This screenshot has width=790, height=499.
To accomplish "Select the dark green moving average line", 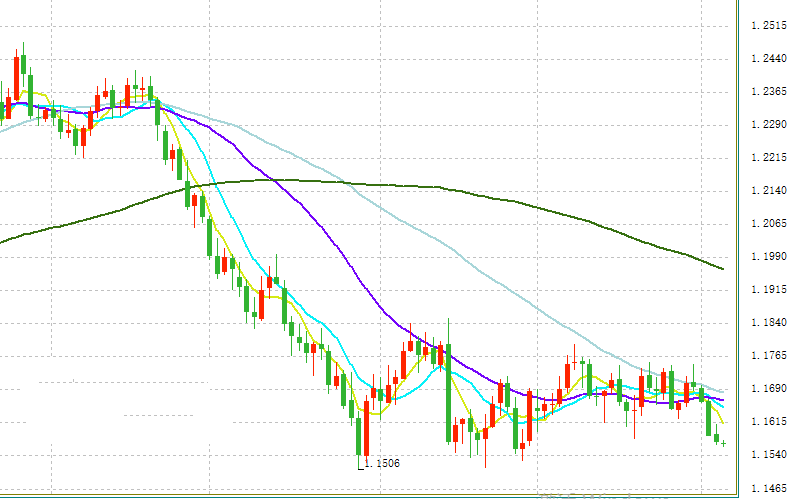I will coord(500,192).
